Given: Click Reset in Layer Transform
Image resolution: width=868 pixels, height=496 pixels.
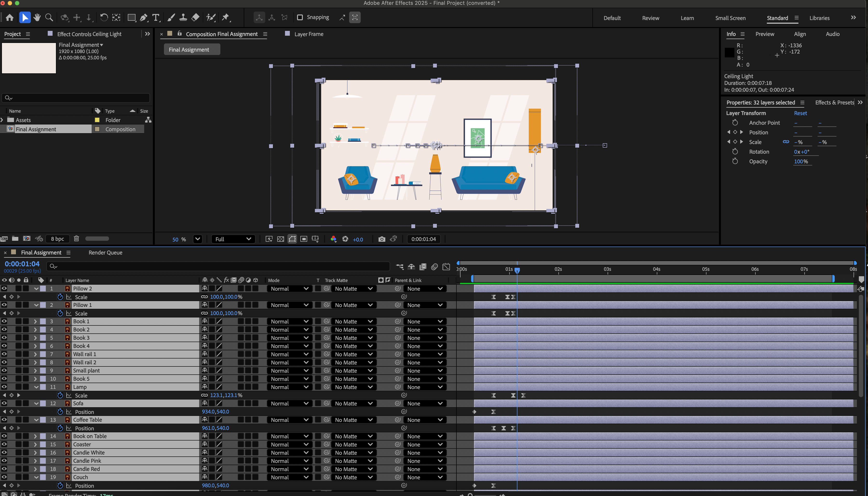Looking at the screenshot, I should [x=800, y=113].
